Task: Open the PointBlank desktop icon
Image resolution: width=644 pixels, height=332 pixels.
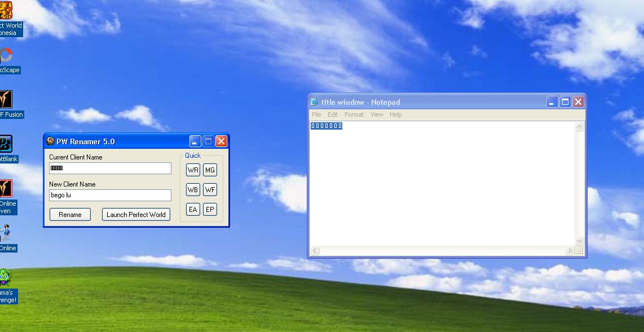Action: click(6, 144)
